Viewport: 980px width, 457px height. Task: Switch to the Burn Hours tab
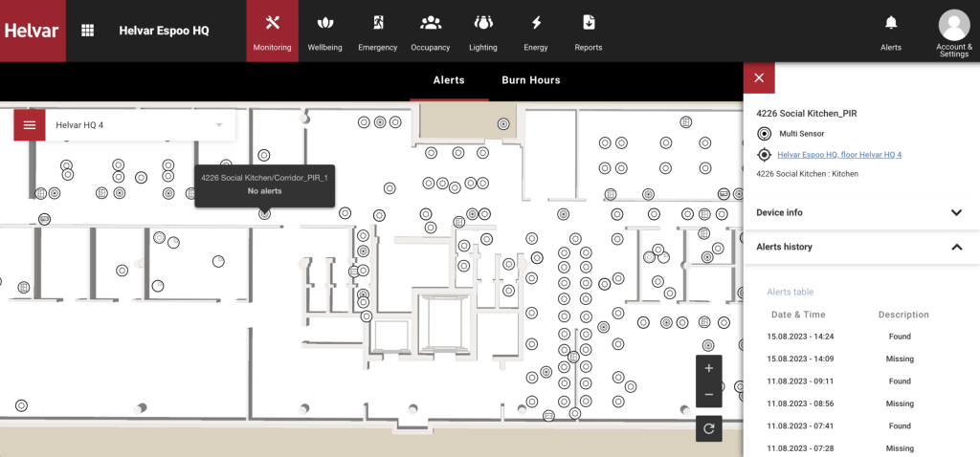coord(530,80)
